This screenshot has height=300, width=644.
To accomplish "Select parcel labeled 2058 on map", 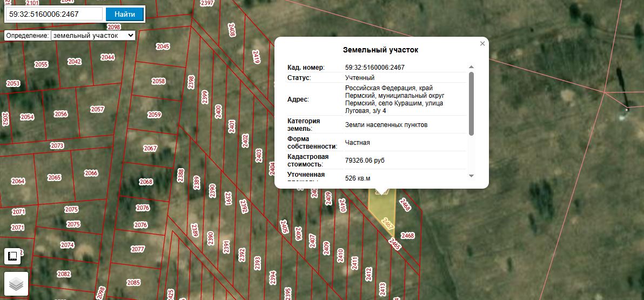I will [x=158, y=82].
